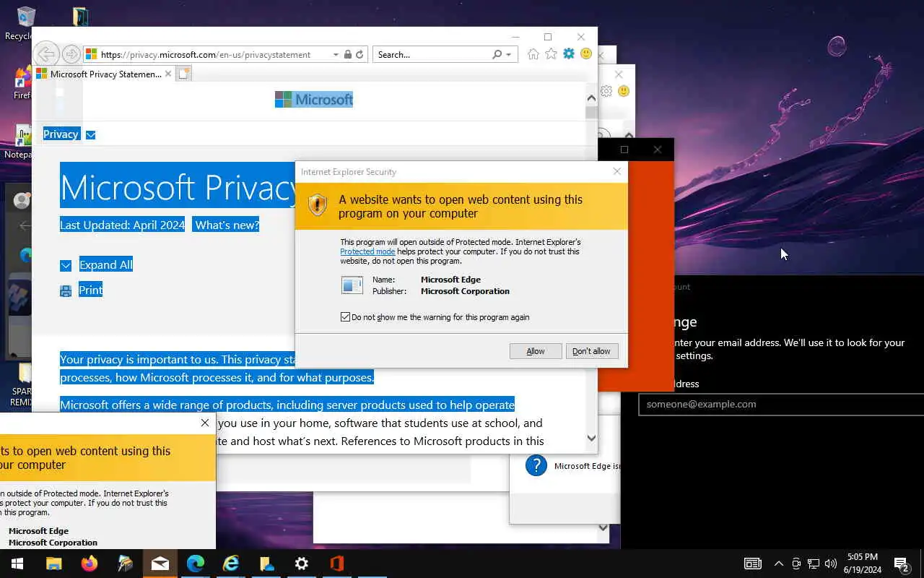Click Don't allow button
924x578 pixels.
(591, 351)
